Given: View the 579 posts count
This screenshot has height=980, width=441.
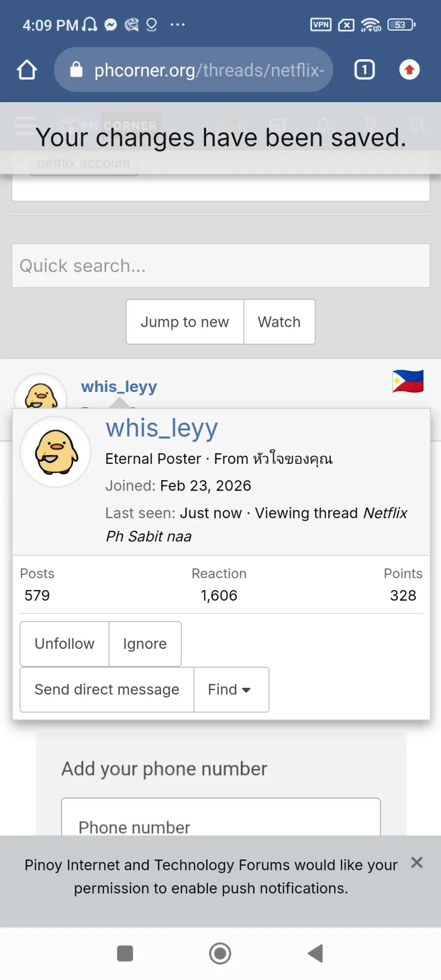Looking at the screenshot, I should [37, 596].
